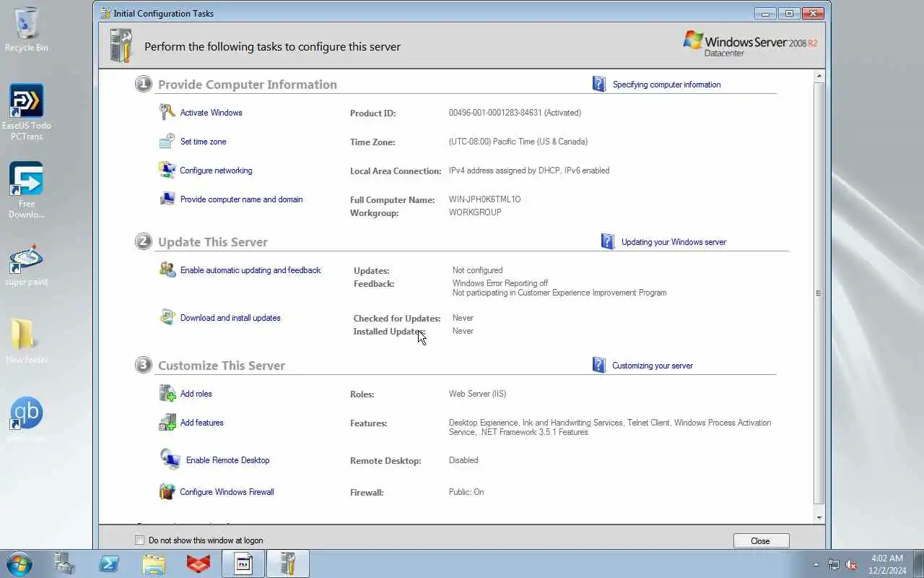The height and width of the screenshot is (578, 924).
Task: Click the 'Windows Error Reporting off' text
Action: [500, 283]
